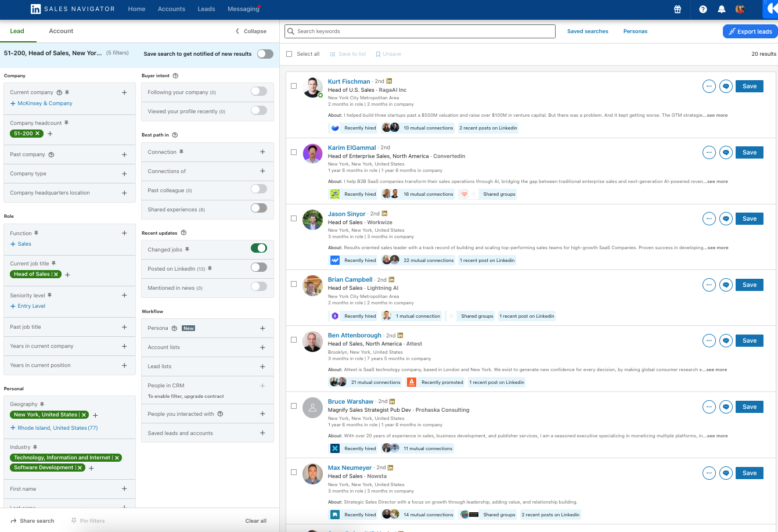The image size is (778, 532).
Task: Switch to the Account tab
Action: 61,31
